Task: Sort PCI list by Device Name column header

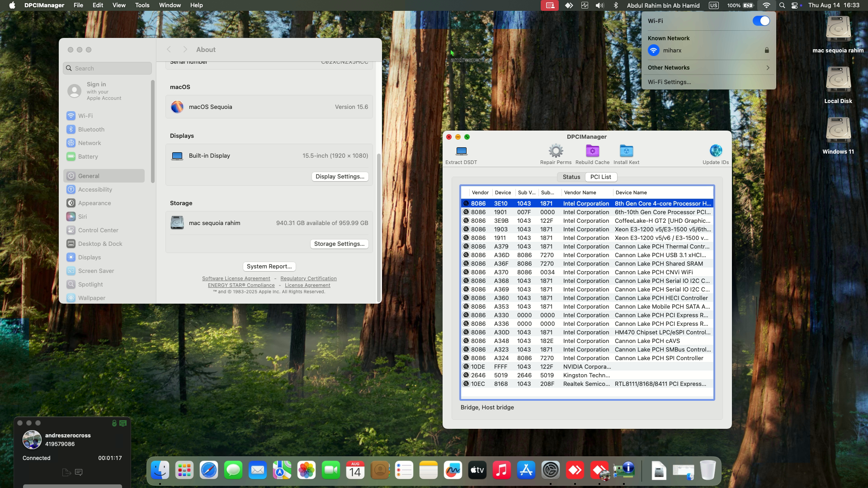Action: pos(663,193)
